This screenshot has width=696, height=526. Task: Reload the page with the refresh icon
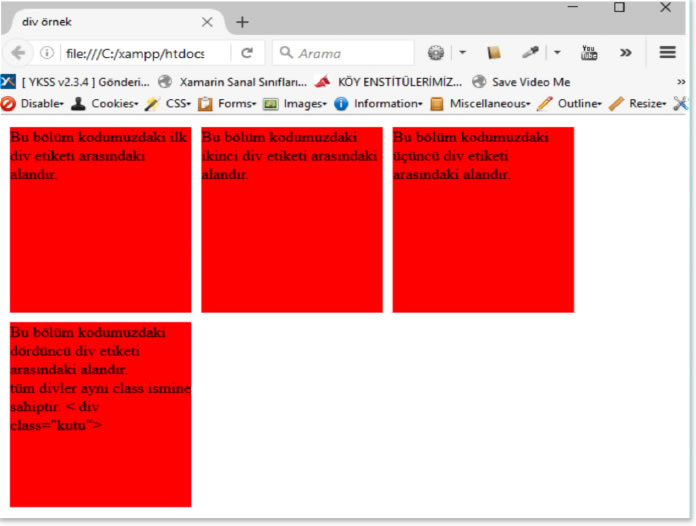tap(247, 53)
